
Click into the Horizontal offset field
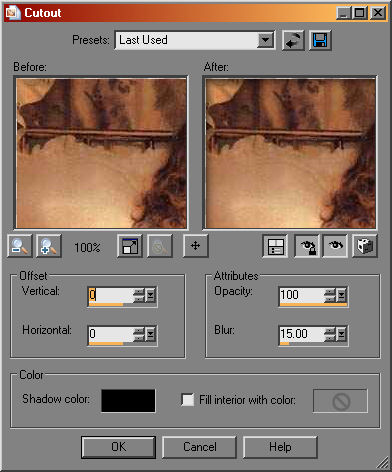click(x=111, y=334)
